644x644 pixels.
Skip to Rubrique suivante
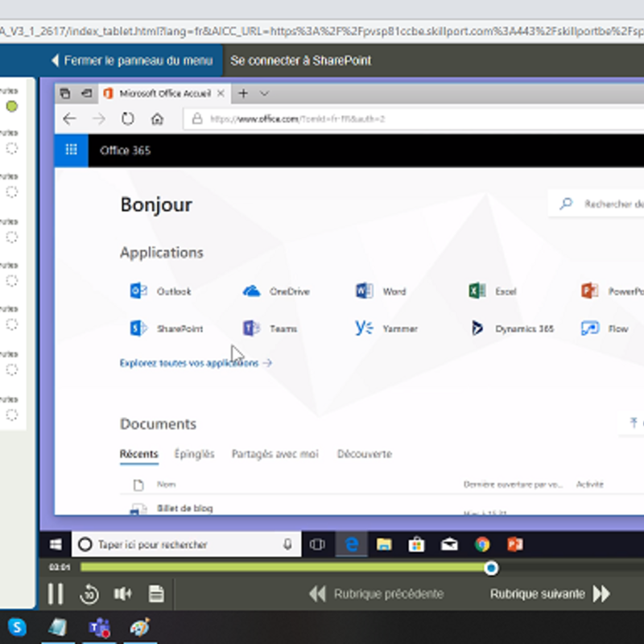click(x=551, y=594)
